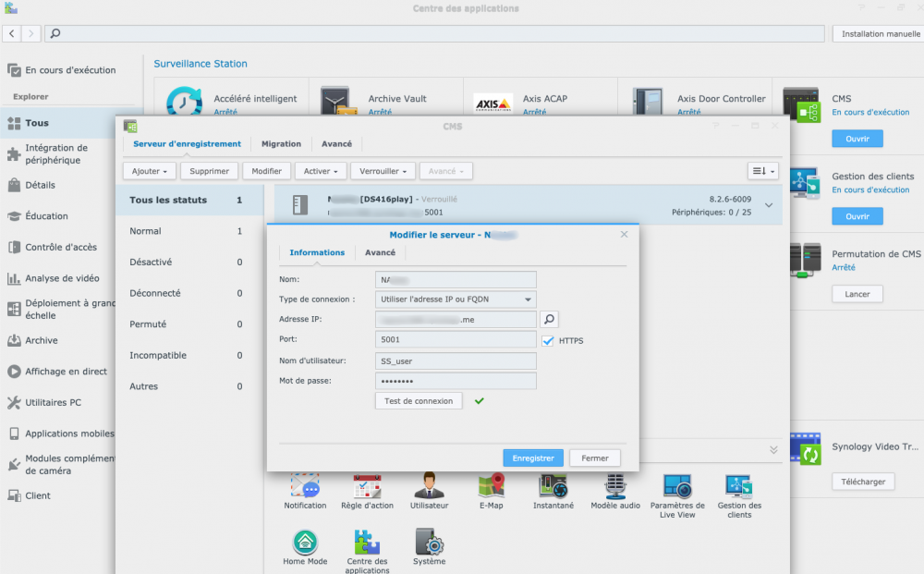
Task: Expand the server row chevron
Action: click(769, 205)
